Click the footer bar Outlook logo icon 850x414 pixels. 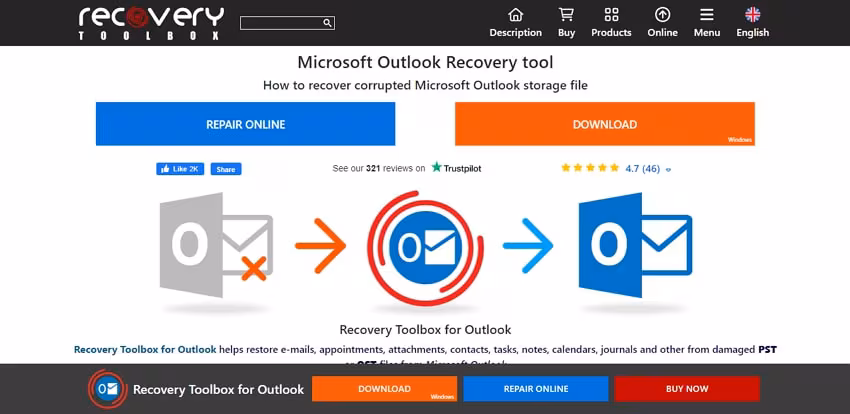[107, 389]
